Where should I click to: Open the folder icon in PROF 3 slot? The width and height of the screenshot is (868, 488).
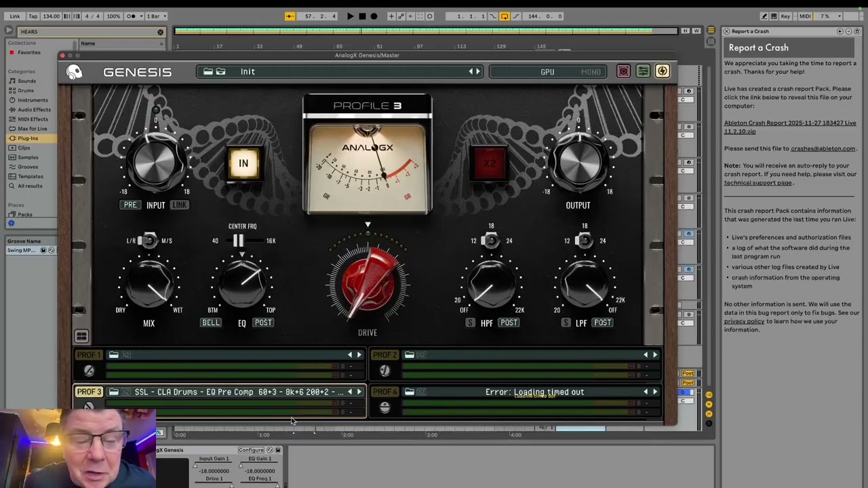point(114,392)
